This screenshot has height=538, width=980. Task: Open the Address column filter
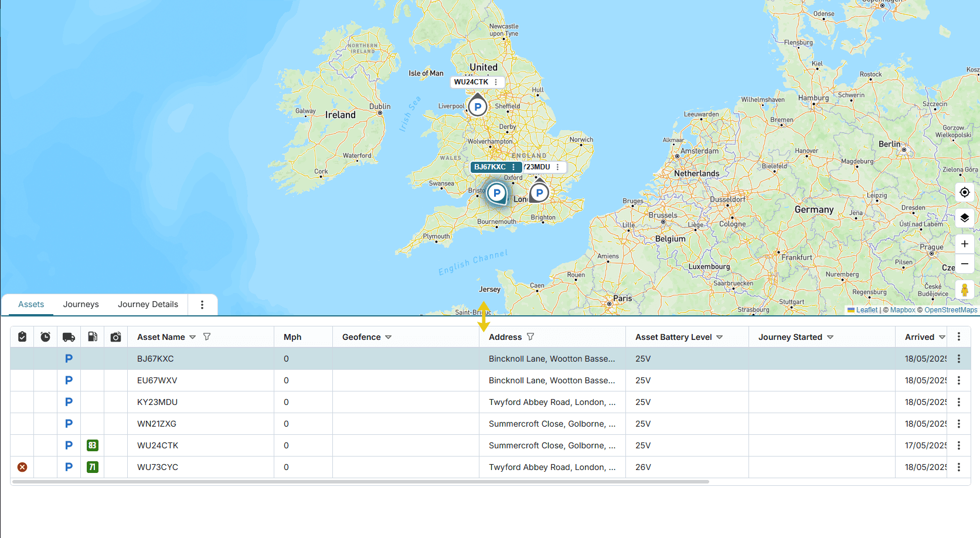point(530,337)
